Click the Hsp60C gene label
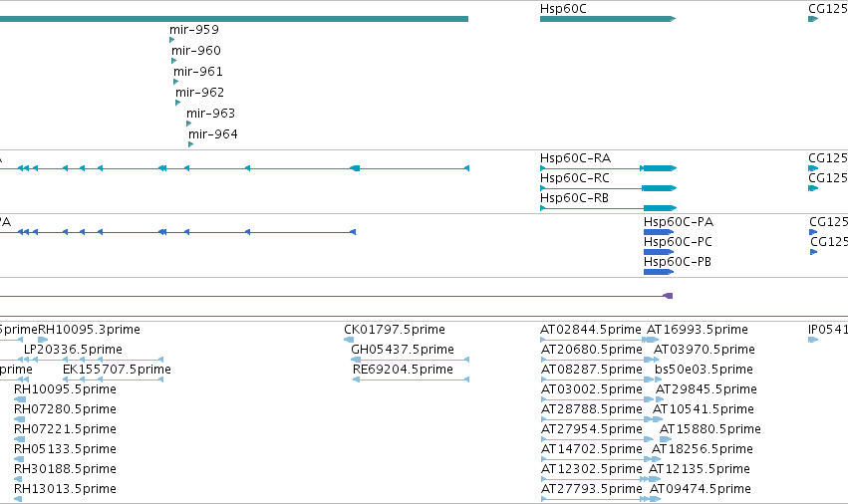This screenshot has width=848, height=504. [563, 9]
